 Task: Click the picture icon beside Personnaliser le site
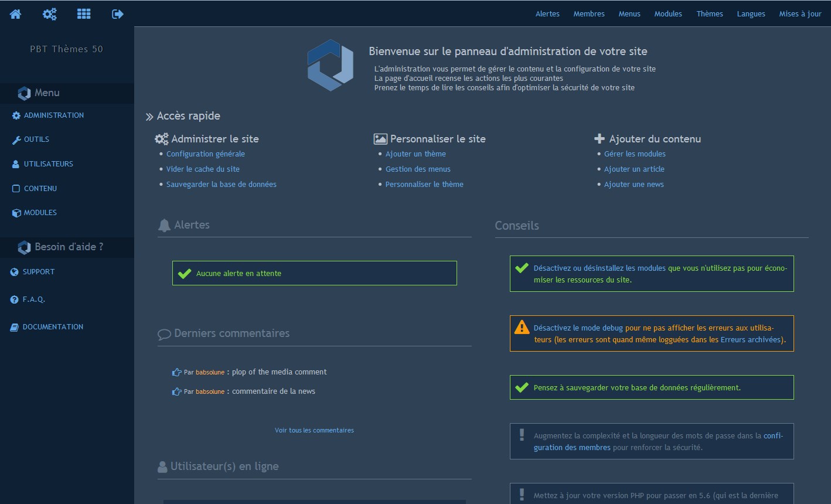(380, 139)
